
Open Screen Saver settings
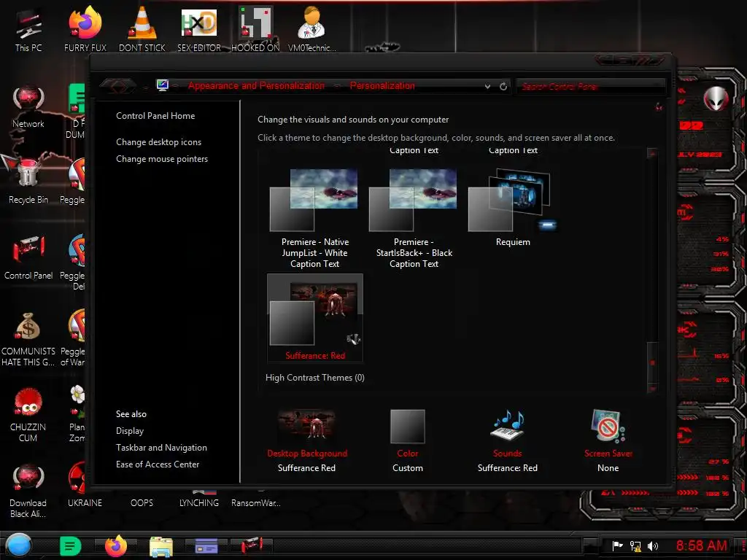tap(608, 441)
